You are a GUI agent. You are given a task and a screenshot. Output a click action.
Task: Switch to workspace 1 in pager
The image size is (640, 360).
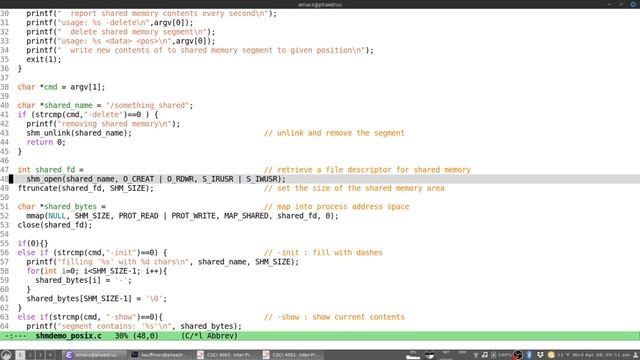(20, 355)
